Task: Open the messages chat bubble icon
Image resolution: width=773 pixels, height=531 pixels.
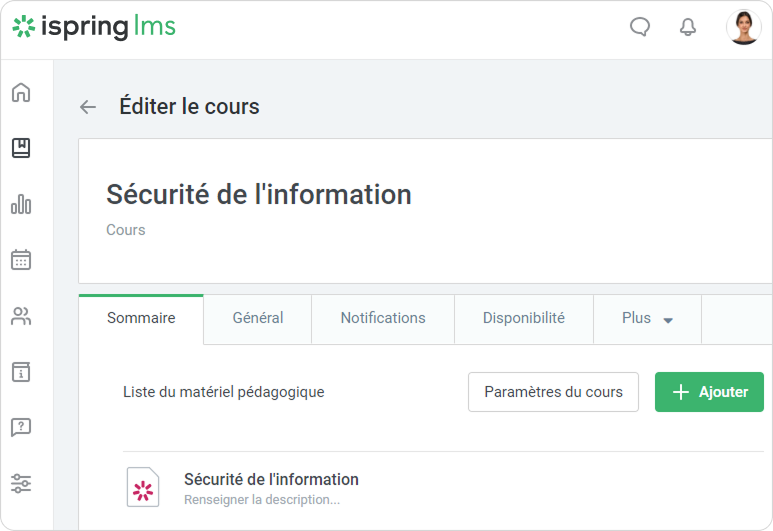Action: tap(640, 27)
